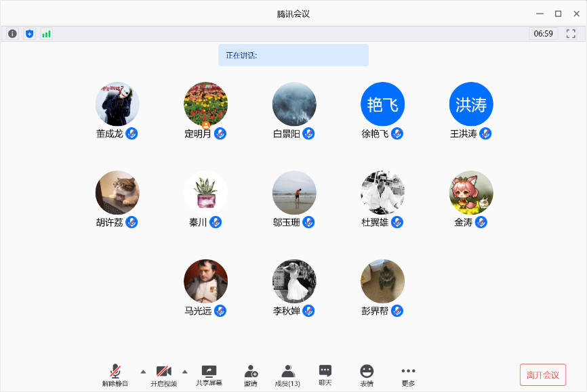Screen dimensions: 587x392
Task: Open the members list 成员(13)
Action: 288,376
